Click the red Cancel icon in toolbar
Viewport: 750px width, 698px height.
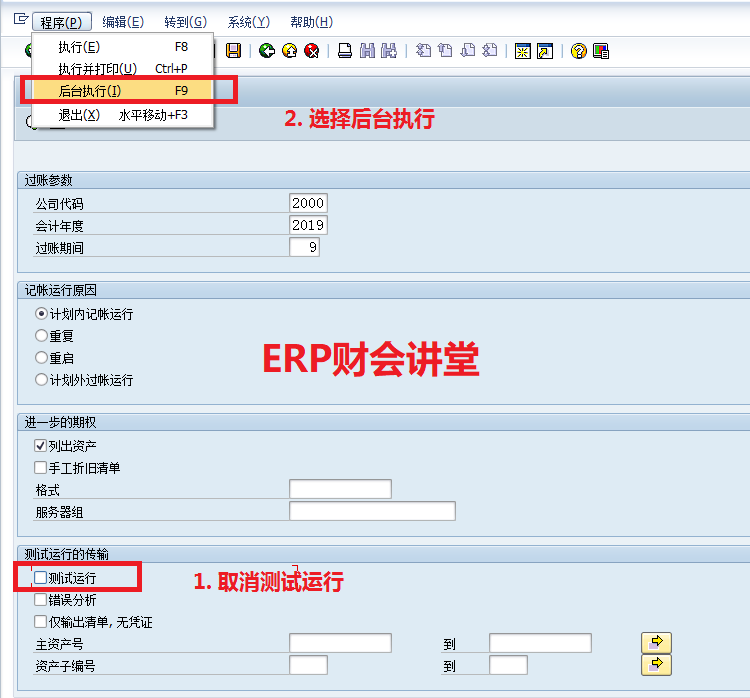pos(311,51)
